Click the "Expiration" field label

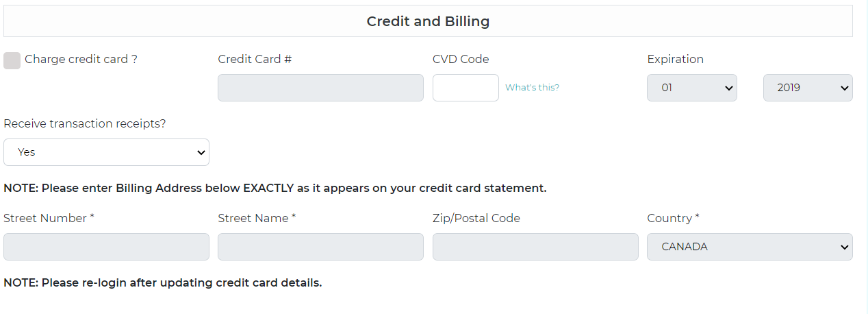click(675, 59)
